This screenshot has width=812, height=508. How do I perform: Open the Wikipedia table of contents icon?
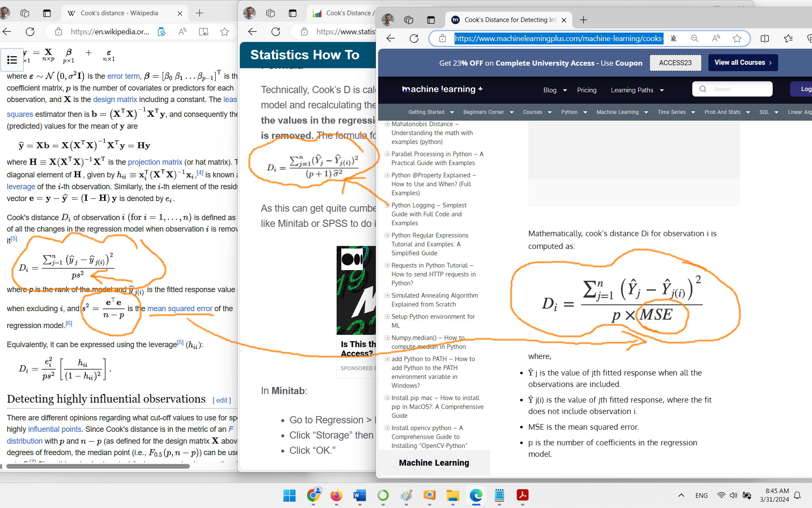point(12,60)
